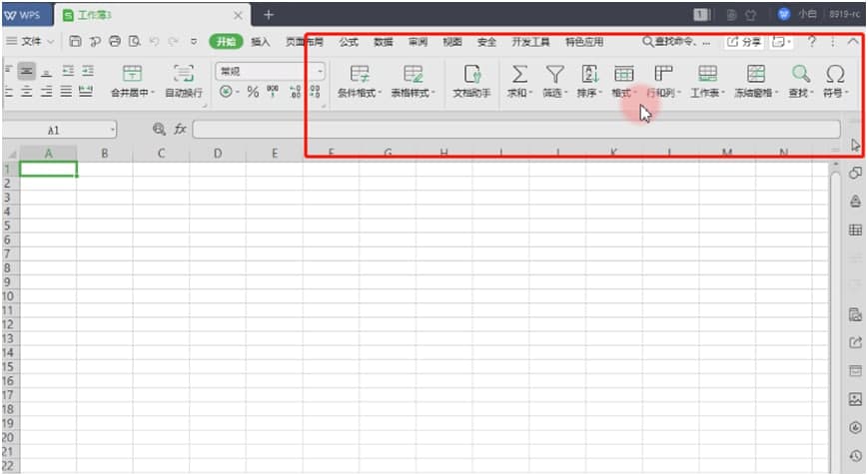This screenshot has height=476, width=868.
Task: Toggle middle vertical alignment button
Action: coord(26,71)
